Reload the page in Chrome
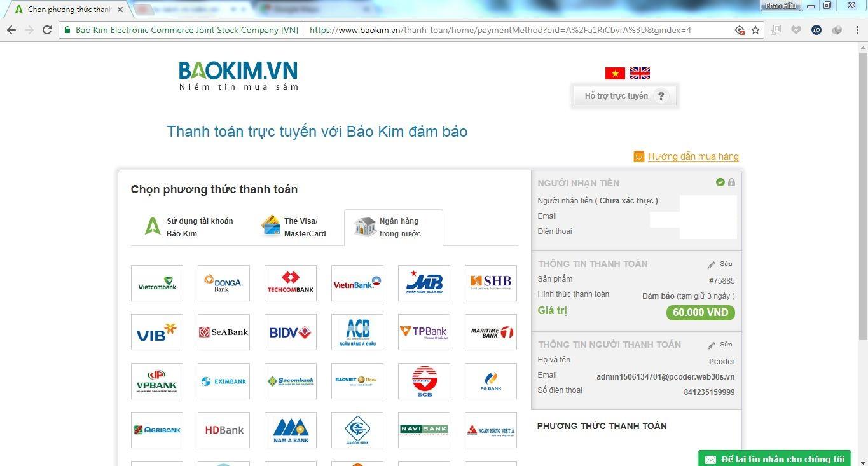This screenshot has height=466, width=868. tap(47, 30)
